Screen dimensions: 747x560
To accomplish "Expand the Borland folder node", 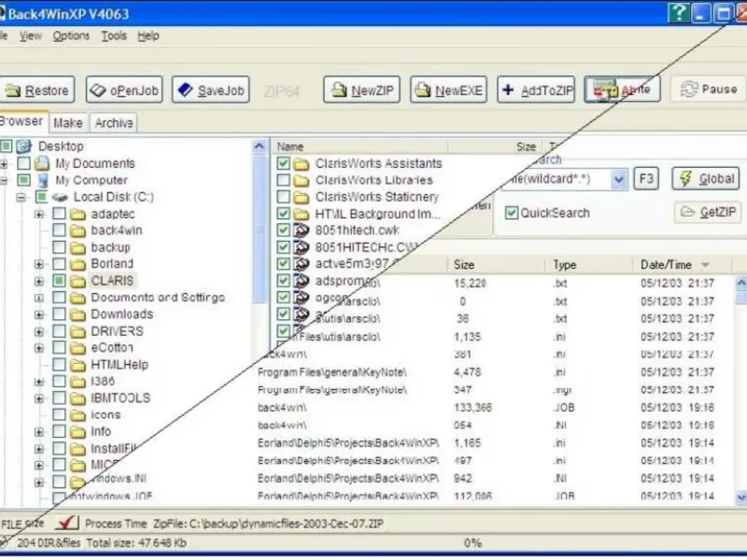I will [x=39, y=264].
